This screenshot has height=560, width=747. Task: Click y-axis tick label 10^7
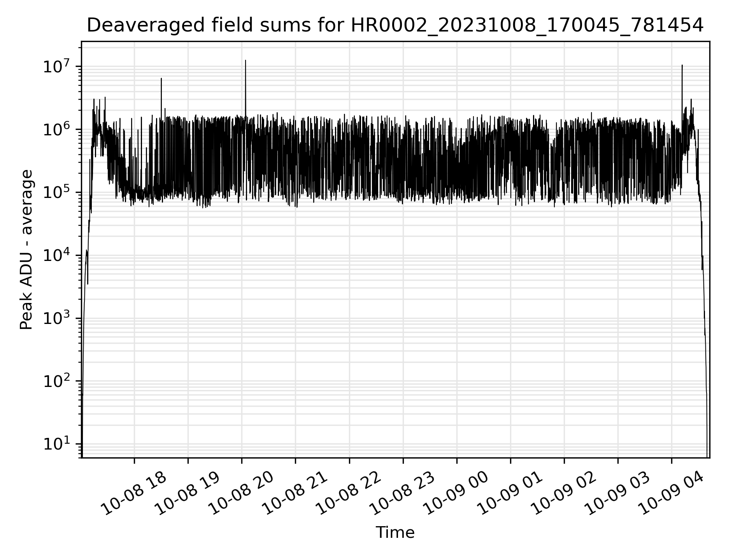(x=57, y=66)
